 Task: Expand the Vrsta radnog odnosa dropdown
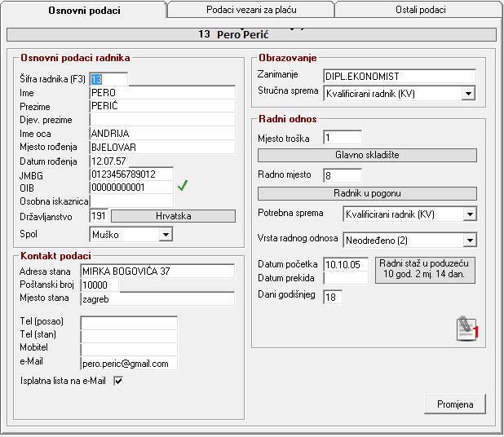coord(468,241)
